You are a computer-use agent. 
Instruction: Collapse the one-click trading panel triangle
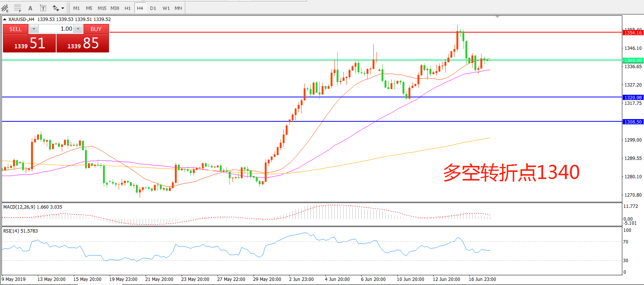(x=4, y=19)
